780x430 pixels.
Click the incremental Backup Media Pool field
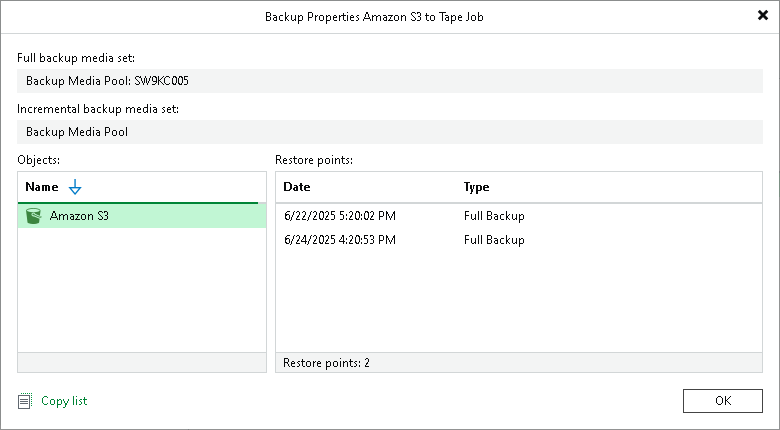(x=390, y=132)
